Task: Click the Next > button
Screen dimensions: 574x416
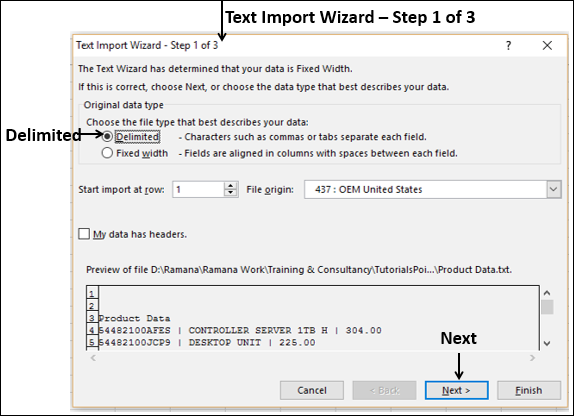Action: coord(456,390)
